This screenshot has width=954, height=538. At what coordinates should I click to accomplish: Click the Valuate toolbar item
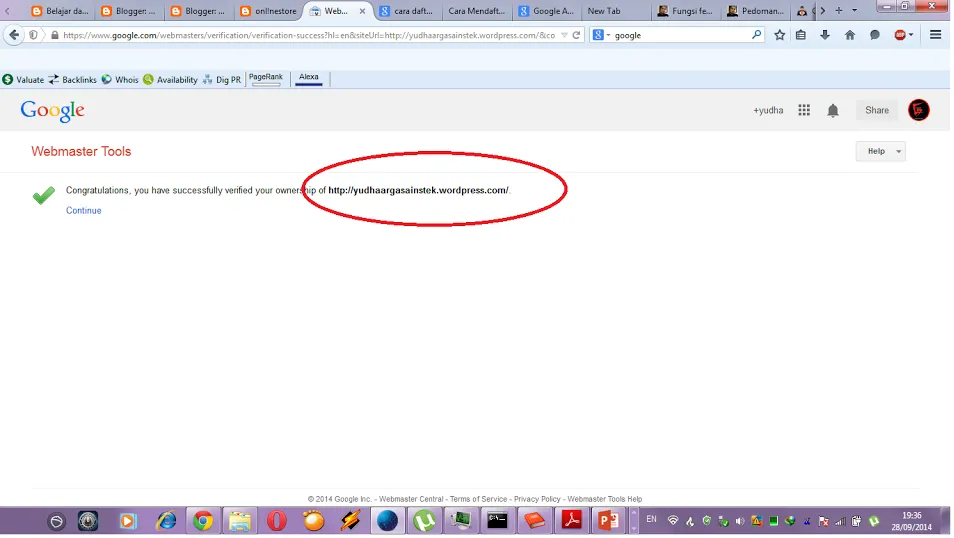click(23, 80)
